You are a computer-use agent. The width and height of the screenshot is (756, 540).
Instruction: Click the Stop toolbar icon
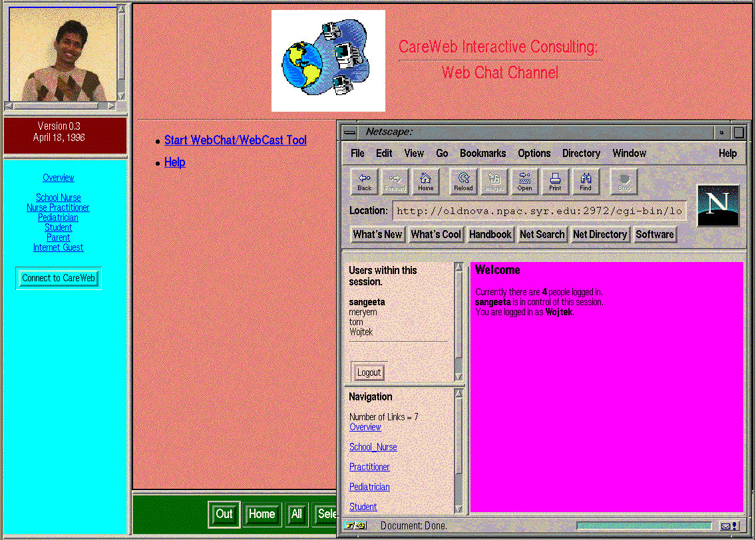(x=624, y=182)
